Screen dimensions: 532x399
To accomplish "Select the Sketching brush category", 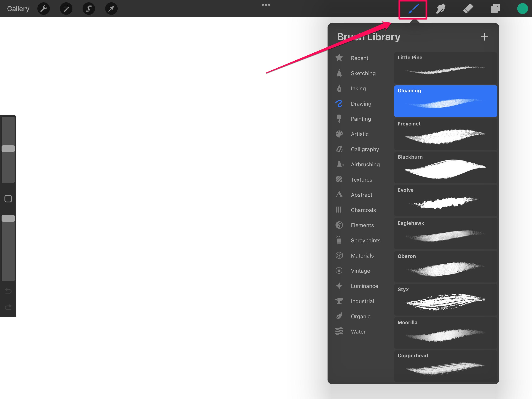I will click(363, 73).
